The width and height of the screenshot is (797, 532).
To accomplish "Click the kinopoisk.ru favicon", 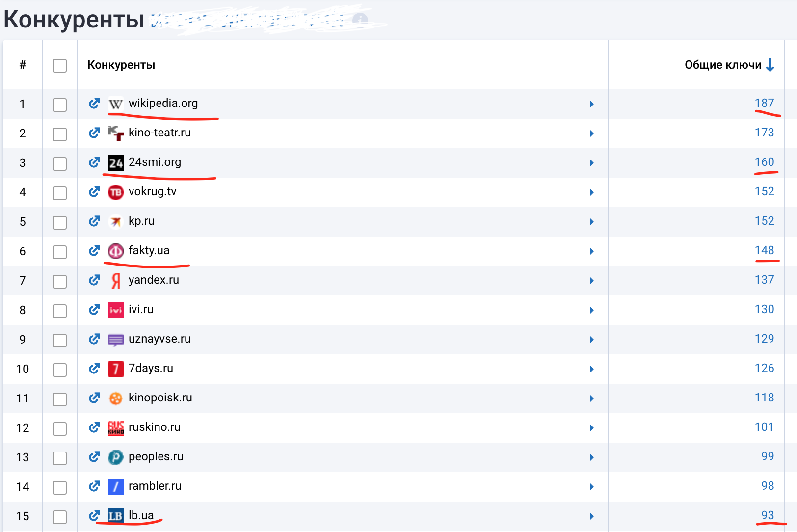I will 115,399.
